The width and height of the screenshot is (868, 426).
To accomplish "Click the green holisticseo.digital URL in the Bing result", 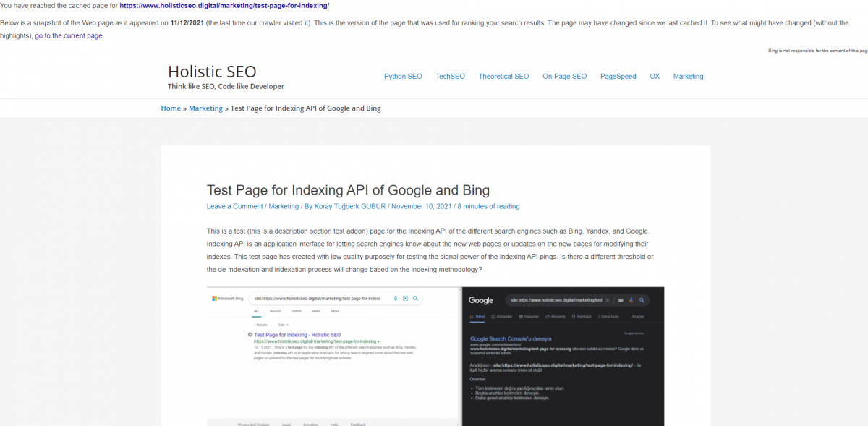I will point(315,341).
